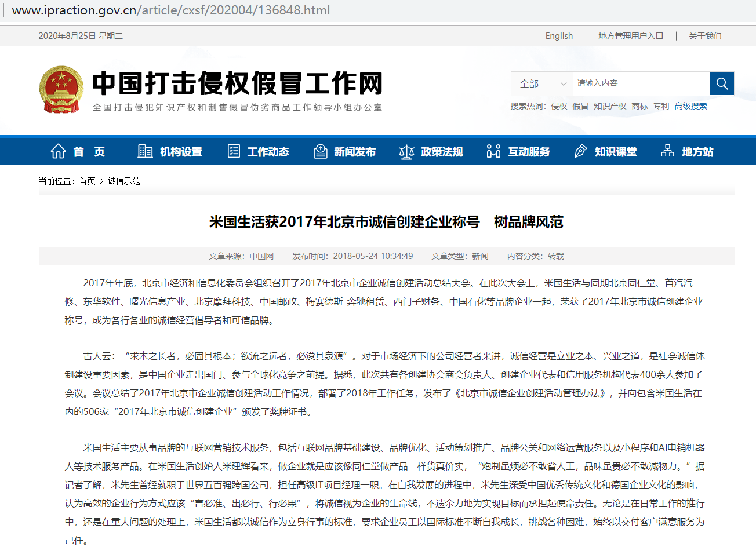Click the 文章来源：中国网 source text
Image resolution: width=756 pixels, height=554 pixels.
[241, 256]
